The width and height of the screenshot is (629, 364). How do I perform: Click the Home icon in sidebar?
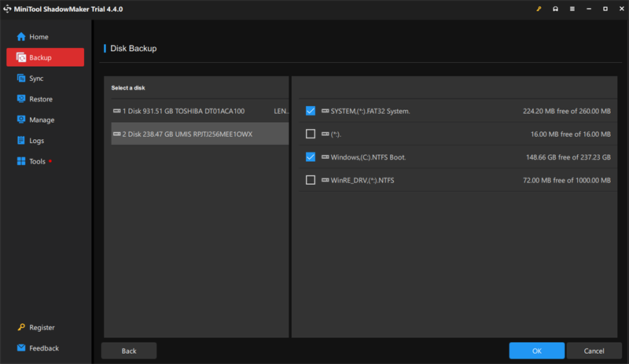coord(21,37)
